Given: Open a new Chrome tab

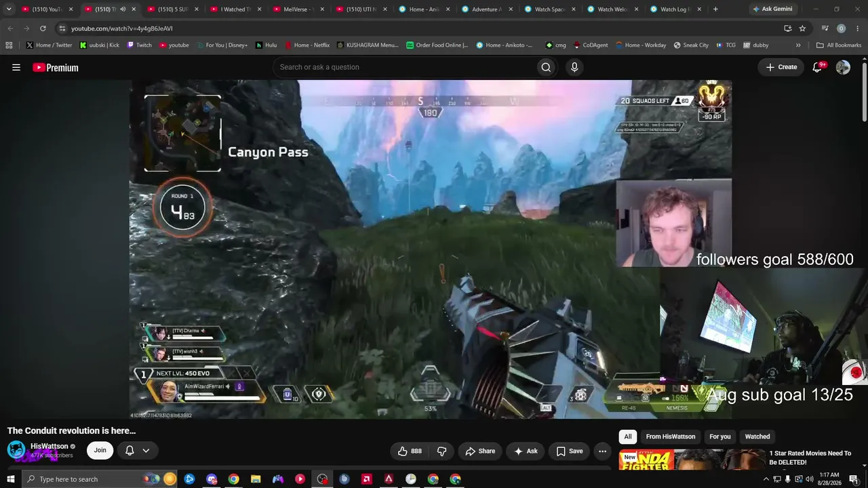Looking at the screenshot, I should point(715,9).
